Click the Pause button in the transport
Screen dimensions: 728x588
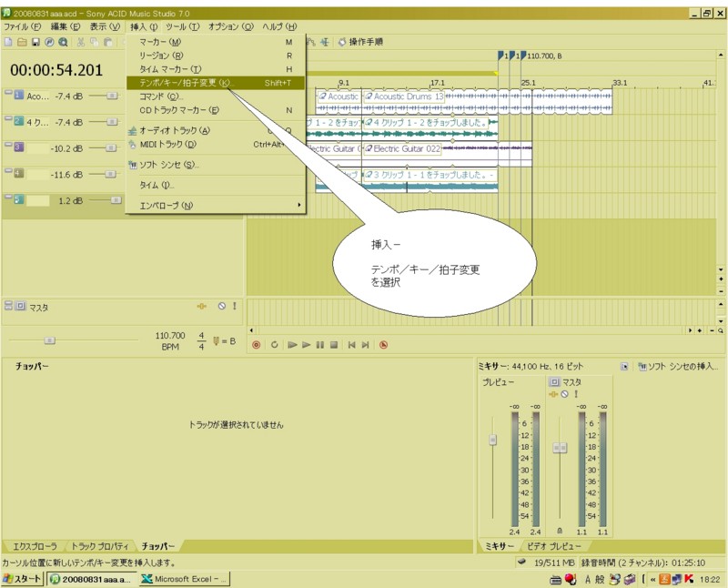(x=320, y=345)
